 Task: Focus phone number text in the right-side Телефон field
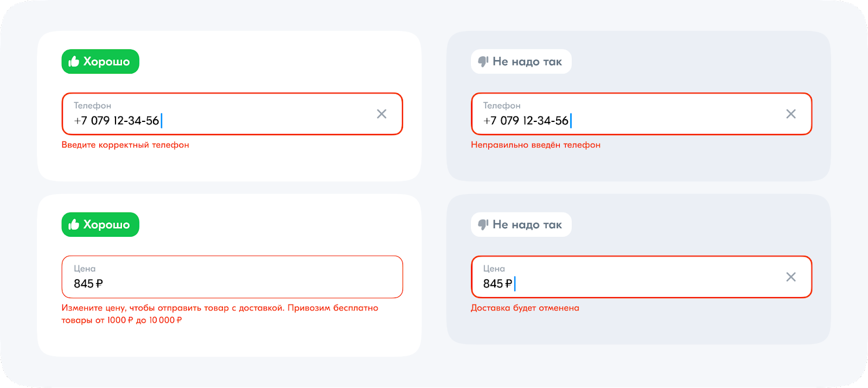coord(525,121)
